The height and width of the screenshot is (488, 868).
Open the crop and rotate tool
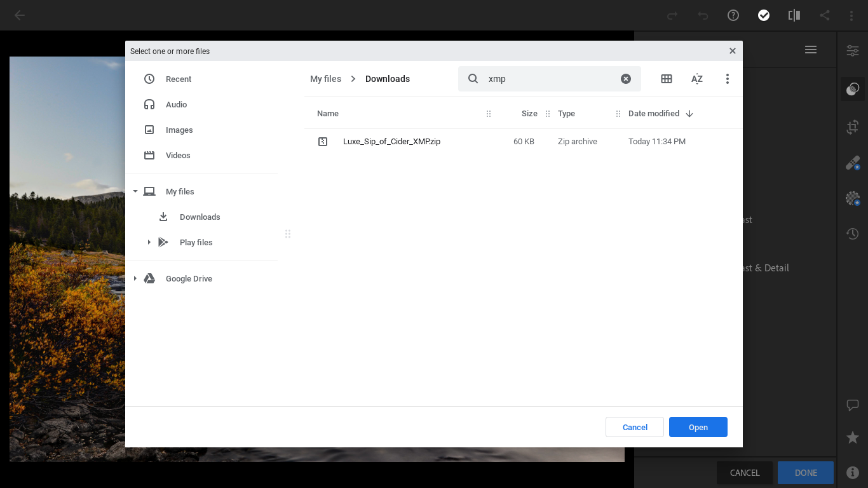(x=852, y=127)
